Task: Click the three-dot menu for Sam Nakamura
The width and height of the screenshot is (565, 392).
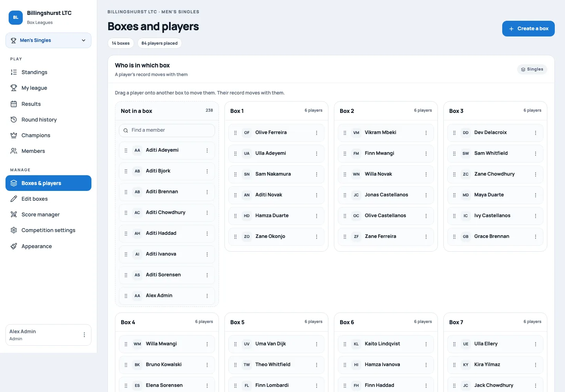Action: [317, 174]
